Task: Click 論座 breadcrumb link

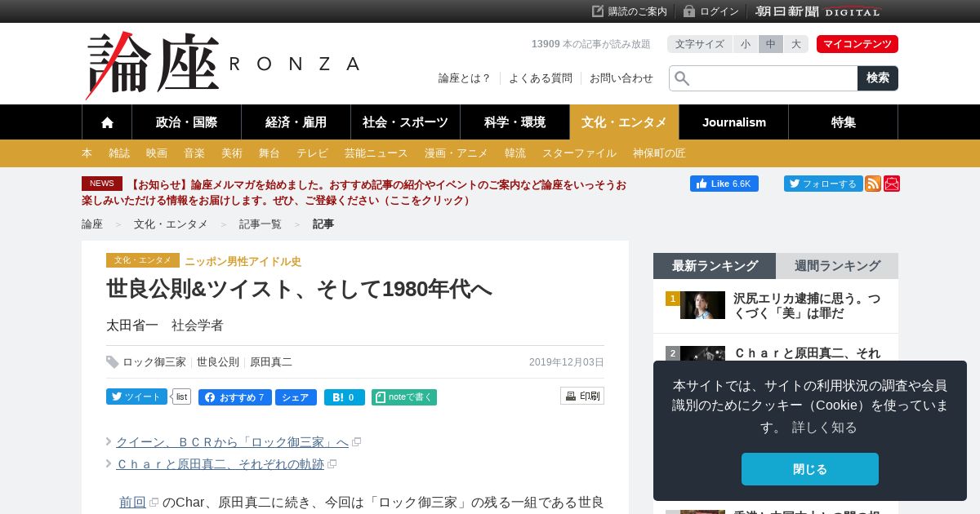Action: 92,224
